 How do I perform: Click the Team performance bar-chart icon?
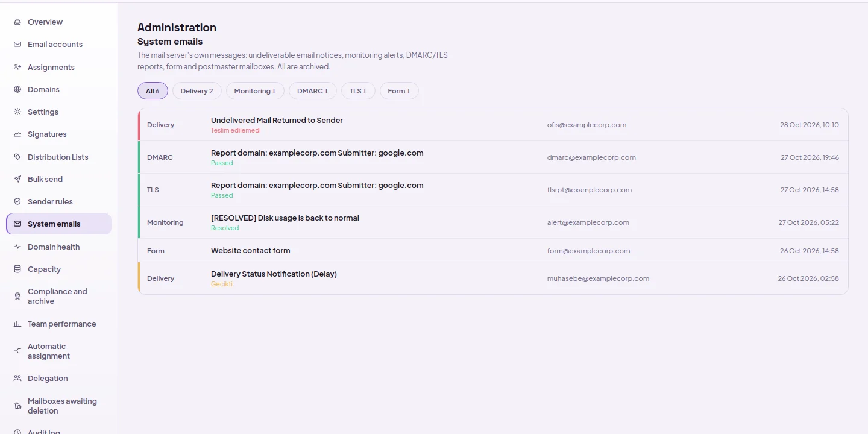click(17, 324)
